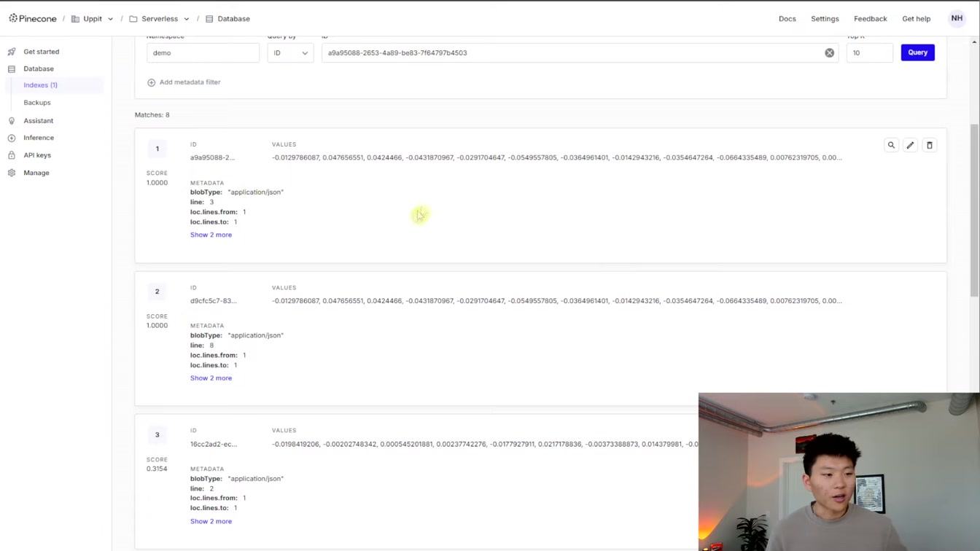
Task: Expand Show 2 more in result 1
Action: (211, 235)
